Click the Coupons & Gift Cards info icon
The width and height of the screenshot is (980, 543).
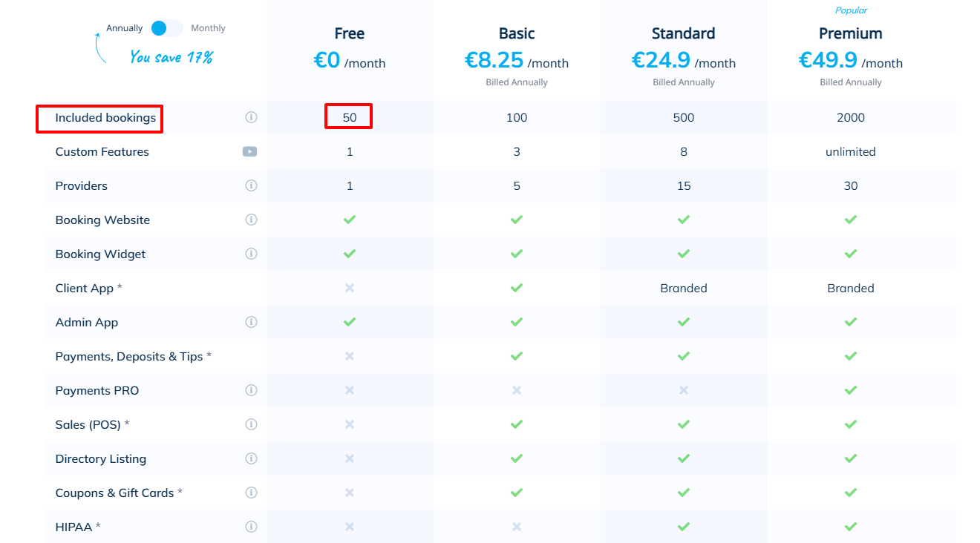251,492
